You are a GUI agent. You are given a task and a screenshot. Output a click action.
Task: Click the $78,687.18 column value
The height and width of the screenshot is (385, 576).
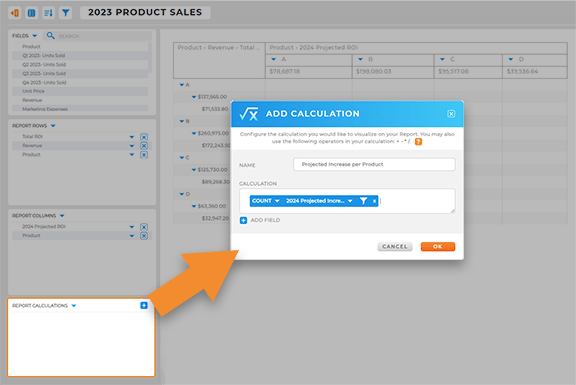[x=285, y=72]
